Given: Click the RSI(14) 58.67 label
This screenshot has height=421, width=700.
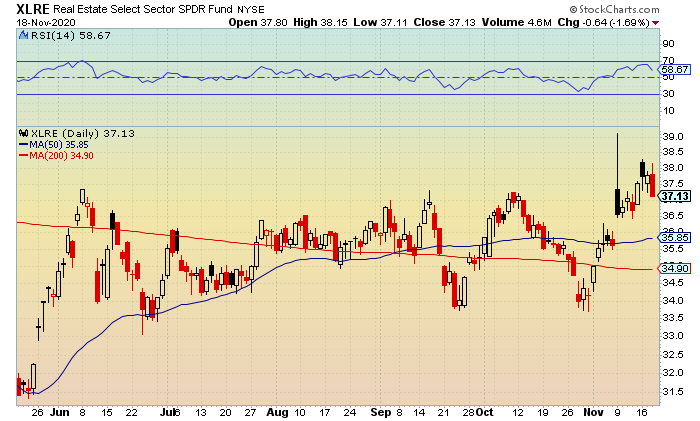Looking at the screenshot, I should click(x=71, y=35).
